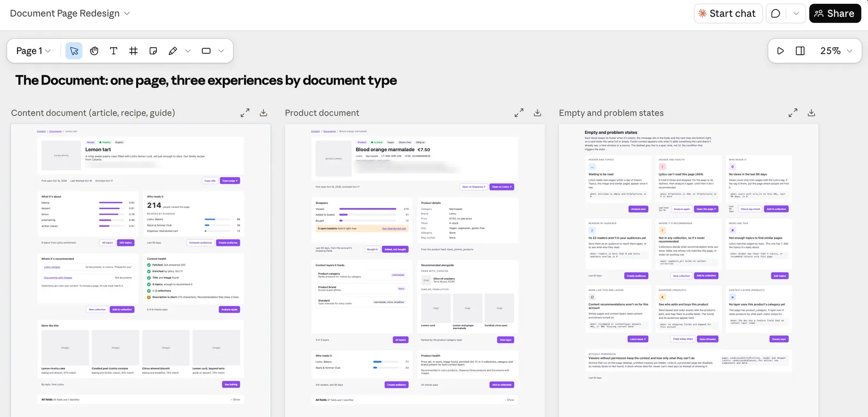Download the Content document frame
This screenshot has width=868, height=417.
click(x=264, y=113)
